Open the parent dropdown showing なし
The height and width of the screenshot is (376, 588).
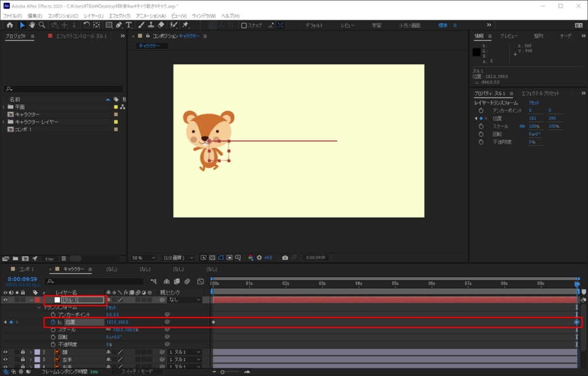point(184,300)
